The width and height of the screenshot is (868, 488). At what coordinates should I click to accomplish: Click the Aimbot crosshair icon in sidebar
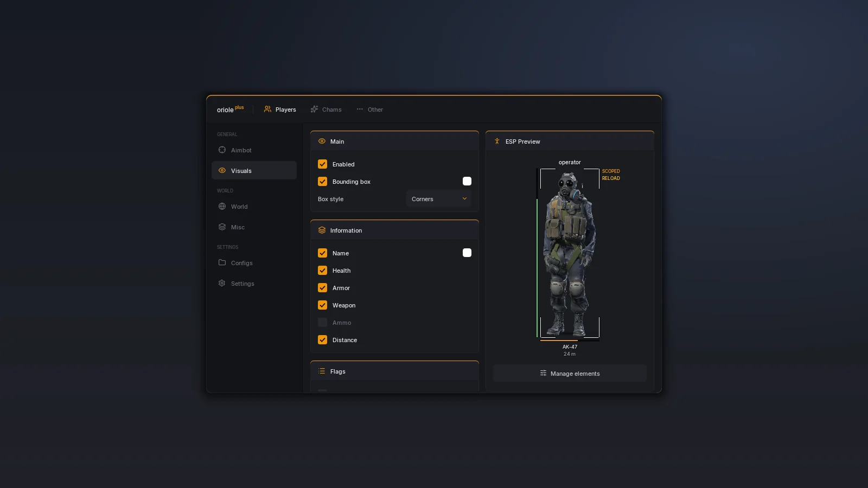coord(222,150)
